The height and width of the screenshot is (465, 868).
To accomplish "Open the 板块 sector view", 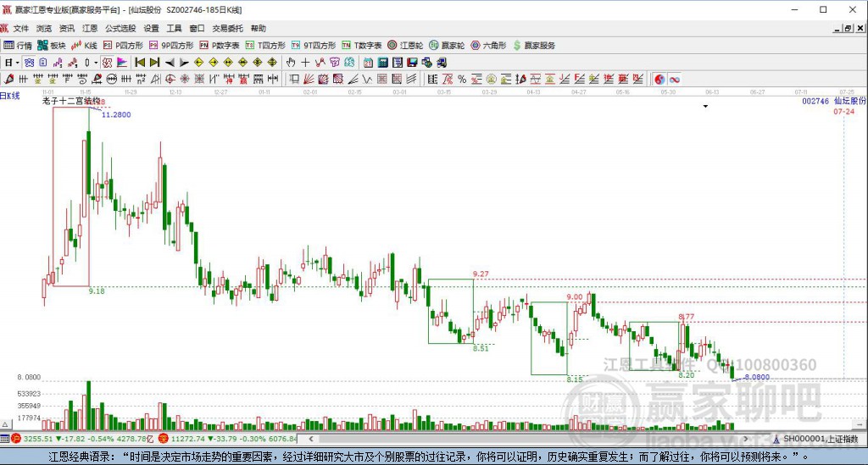I will click(51, 46).
